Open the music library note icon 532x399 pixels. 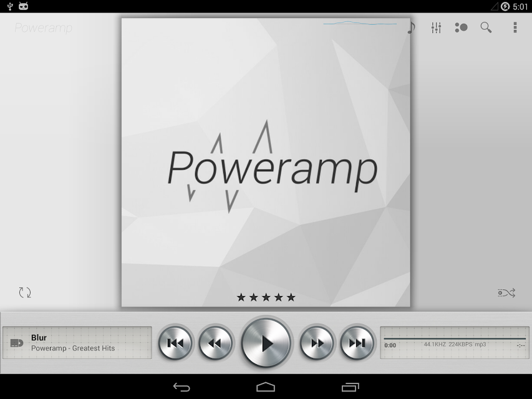(x=412, y=27)
